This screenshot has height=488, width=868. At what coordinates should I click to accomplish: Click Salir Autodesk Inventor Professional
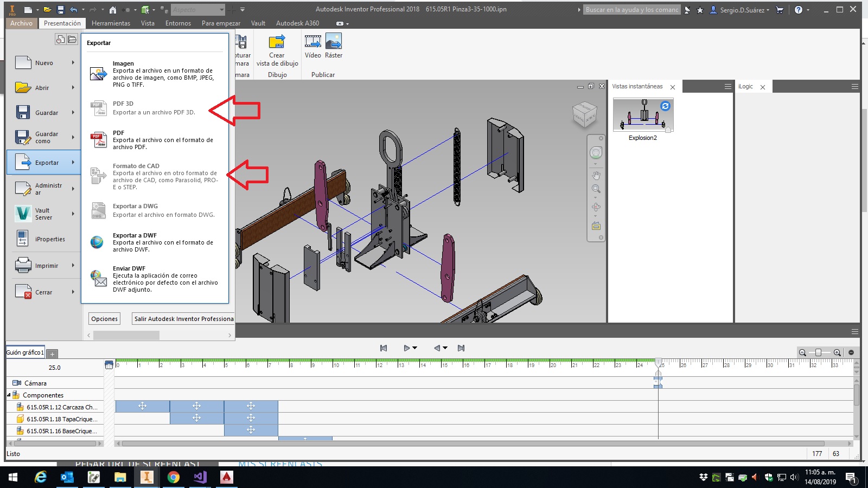(x=183, y=318)
